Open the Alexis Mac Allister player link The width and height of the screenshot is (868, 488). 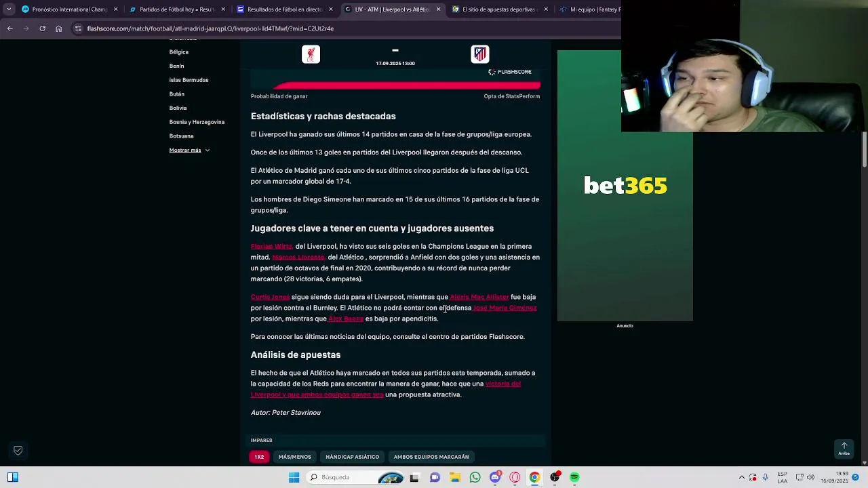click(x=479, y=297)
